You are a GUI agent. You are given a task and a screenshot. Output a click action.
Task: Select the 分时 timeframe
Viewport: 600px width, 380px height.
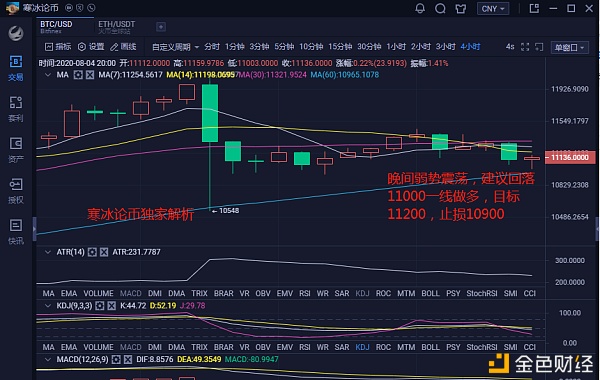[212, 47]
